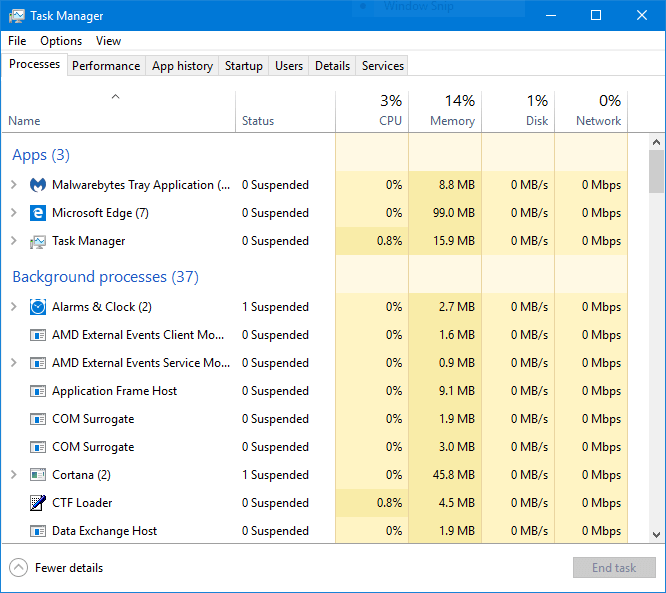Screen dimensions: 666x593
Task: Switch to the Details tab
Action: (332, 66)
